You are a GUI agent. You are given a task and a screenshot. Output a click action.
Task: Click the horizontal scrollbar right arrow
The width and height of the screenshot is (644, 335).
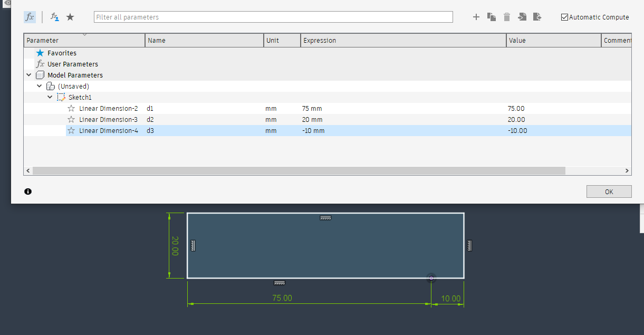[627, 170]
